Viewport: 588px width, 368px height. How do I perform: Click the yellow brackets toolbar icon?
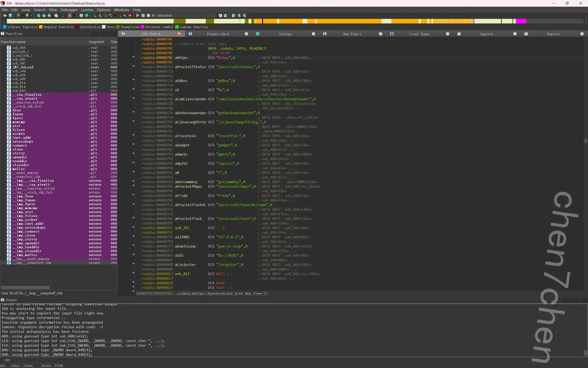pyautogui.click(x=105, y=15)
